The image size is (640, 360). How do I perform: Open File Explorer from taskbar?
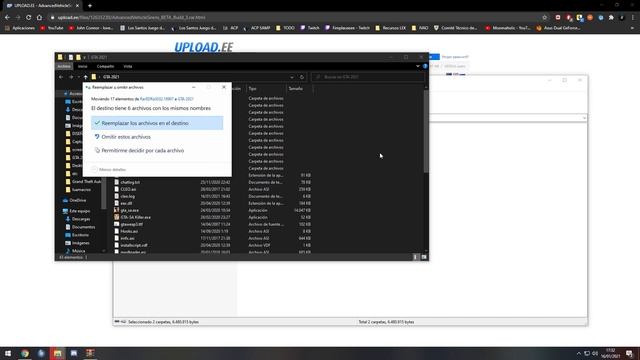pyautogui.click(x=58, y=353)
